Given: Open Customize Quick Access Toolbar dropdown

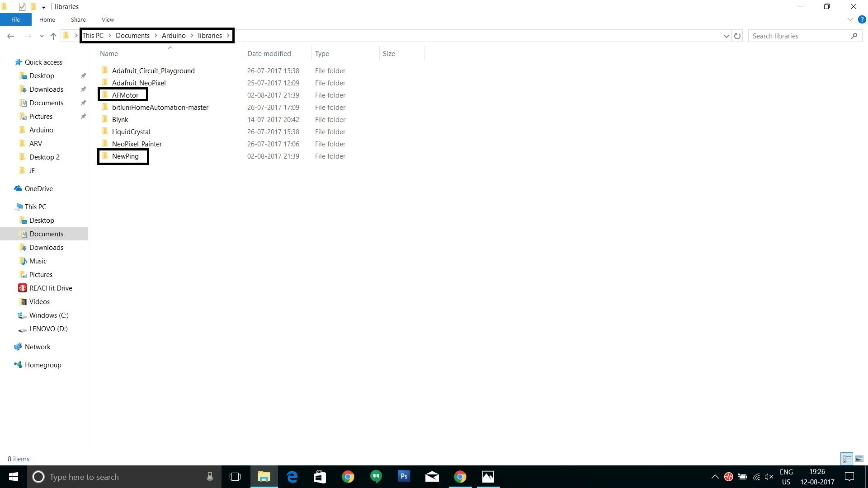Looking at the screenshot, I should pos(43,7).
